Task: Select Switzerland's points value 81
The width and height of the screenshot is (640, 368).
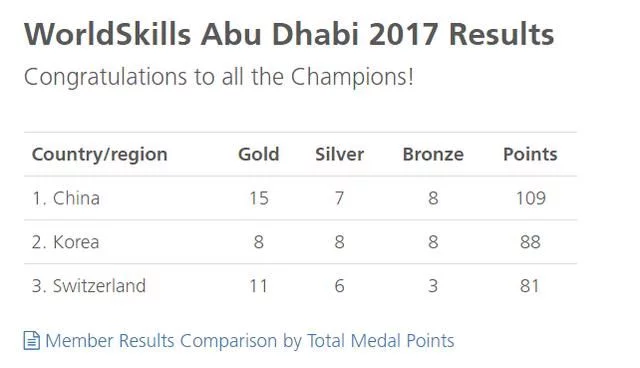Action: coord(530,286)
